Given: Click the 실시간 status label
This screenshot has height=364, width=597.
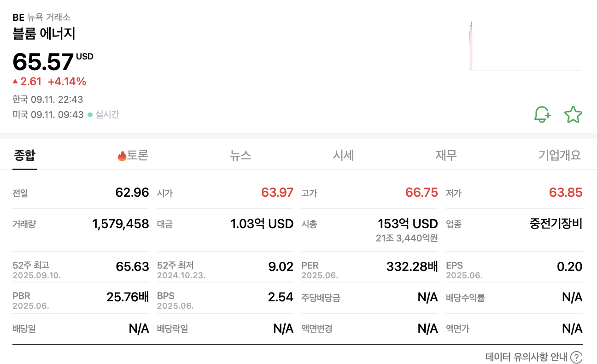Looking at the screenshot, I should coord(107,114).
